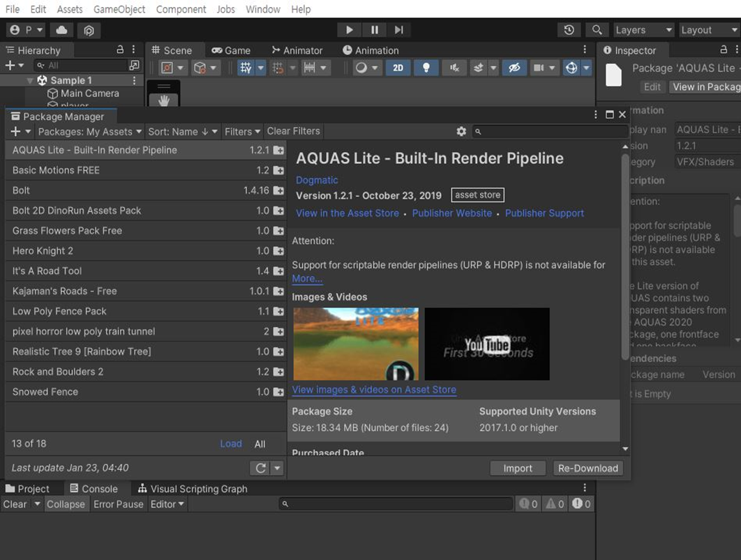Screen dimensions: 741x560
Task: Toggle scene audio mute icon
Action: (454, 68)
